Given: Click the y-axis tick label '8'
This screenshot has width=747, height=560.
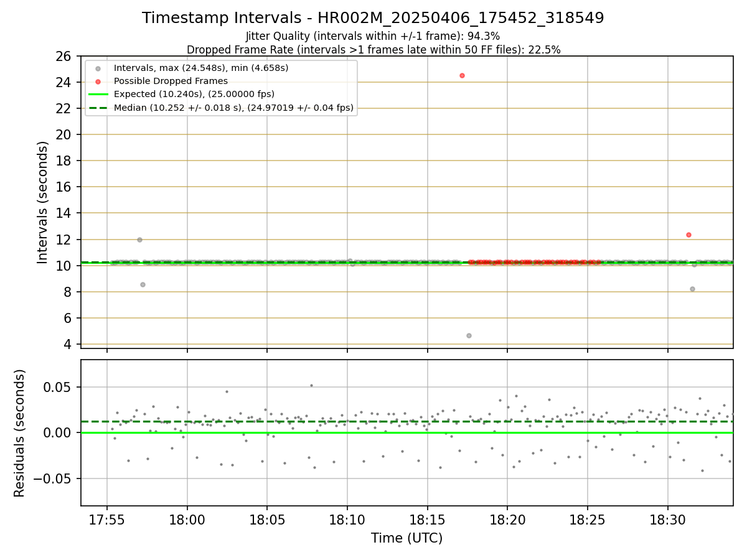Looking at the screenshot, I should pos(68,292).
